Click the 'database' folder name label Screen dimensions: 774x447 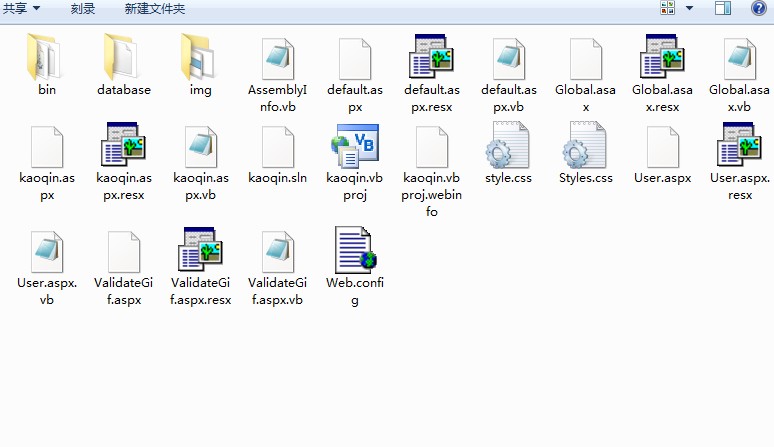(124, 90)
